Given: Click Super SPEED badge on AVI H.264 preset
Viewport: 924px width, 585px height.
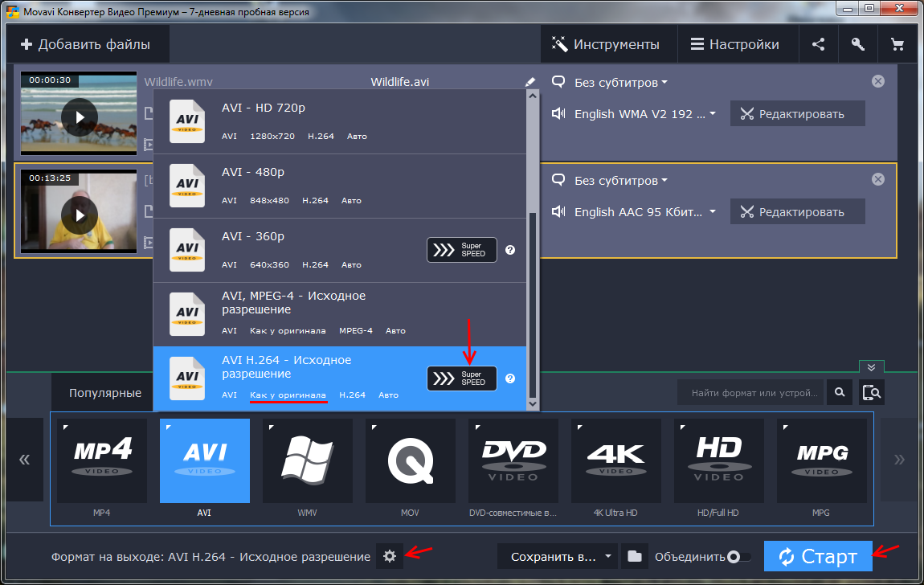Looking at the screenshot, I should click(461, 378).
